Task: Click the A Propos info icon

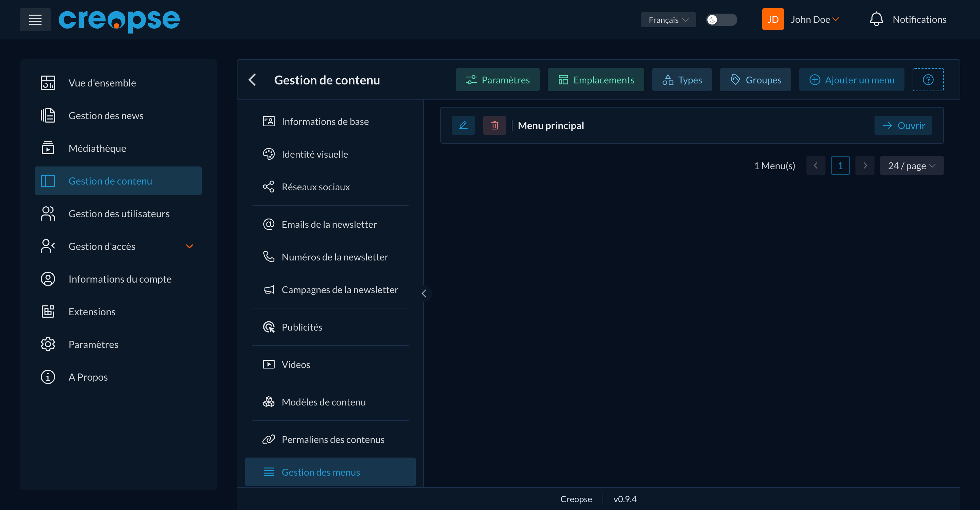Action: [x=48, y=377]
